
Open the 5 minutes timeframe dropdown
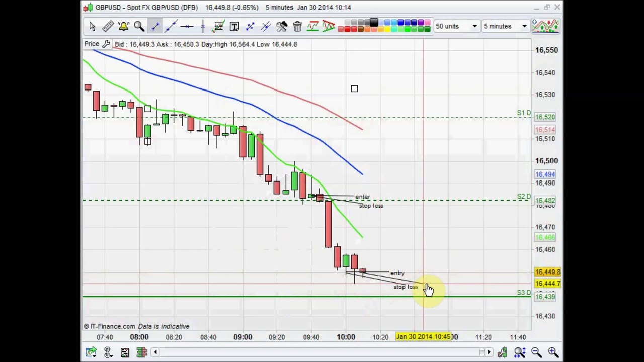(505, 26)
